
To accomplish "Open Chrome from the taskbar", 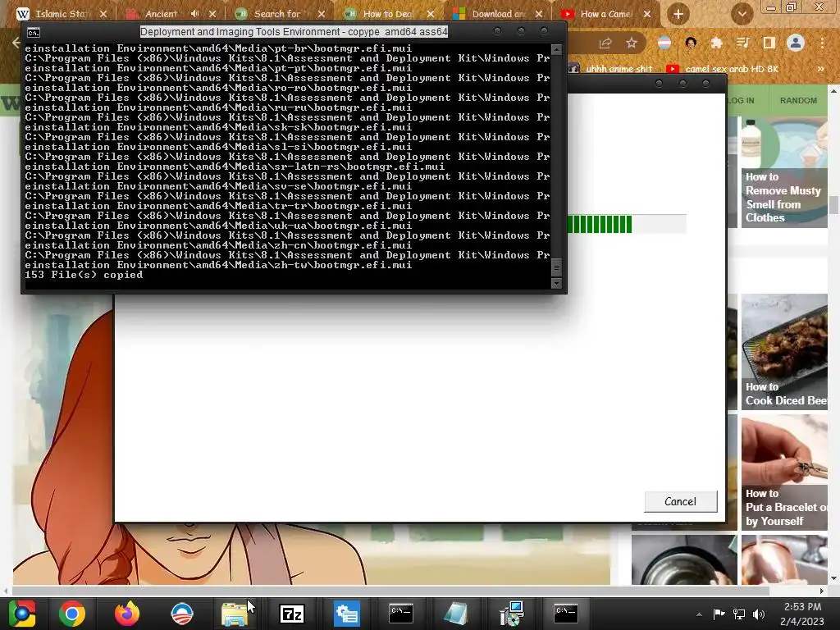I will click(x=72, y=614).
